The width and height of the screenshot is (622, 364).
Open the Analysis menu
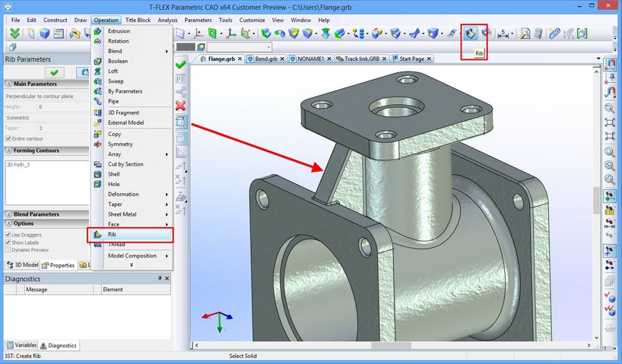167,20
